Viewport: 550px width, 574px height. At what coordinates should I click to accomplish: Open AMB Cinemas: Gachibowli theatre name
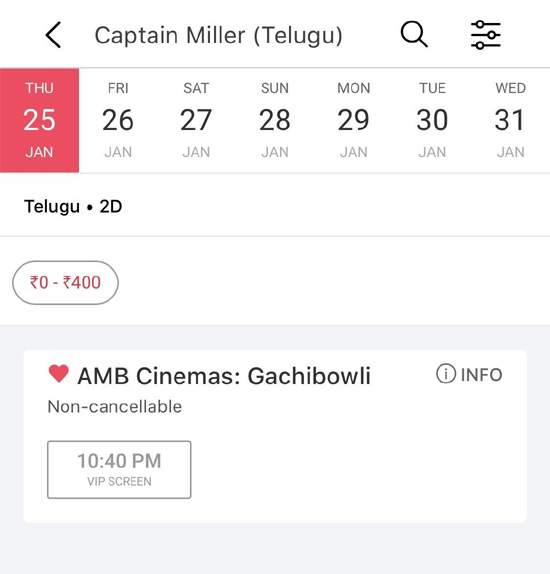224,376
